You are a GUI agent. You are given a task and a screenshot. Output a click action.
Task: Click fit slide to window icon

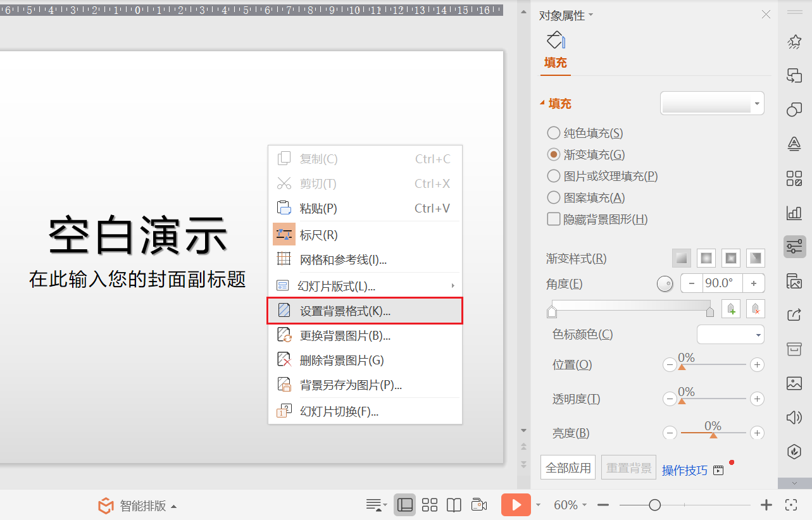coord(791,505)
